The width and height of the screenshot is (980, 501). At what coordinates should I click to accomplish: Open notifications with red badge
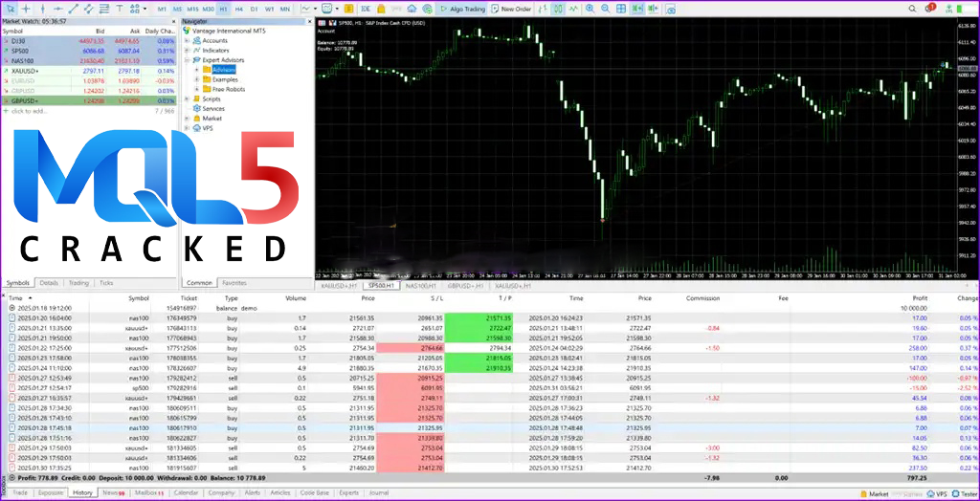click(x=930, y=8)
